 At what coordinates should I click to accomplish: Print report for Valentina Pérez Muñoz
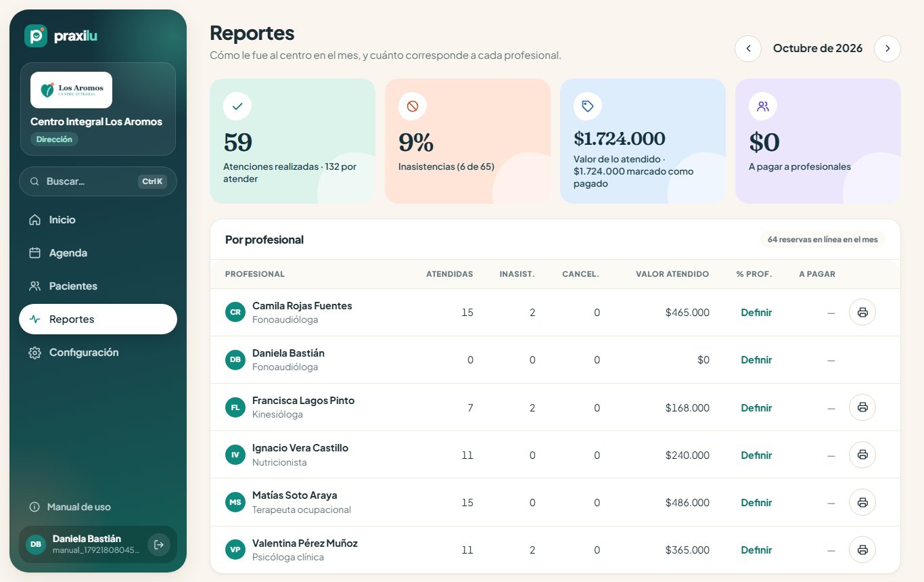(862, 550)
